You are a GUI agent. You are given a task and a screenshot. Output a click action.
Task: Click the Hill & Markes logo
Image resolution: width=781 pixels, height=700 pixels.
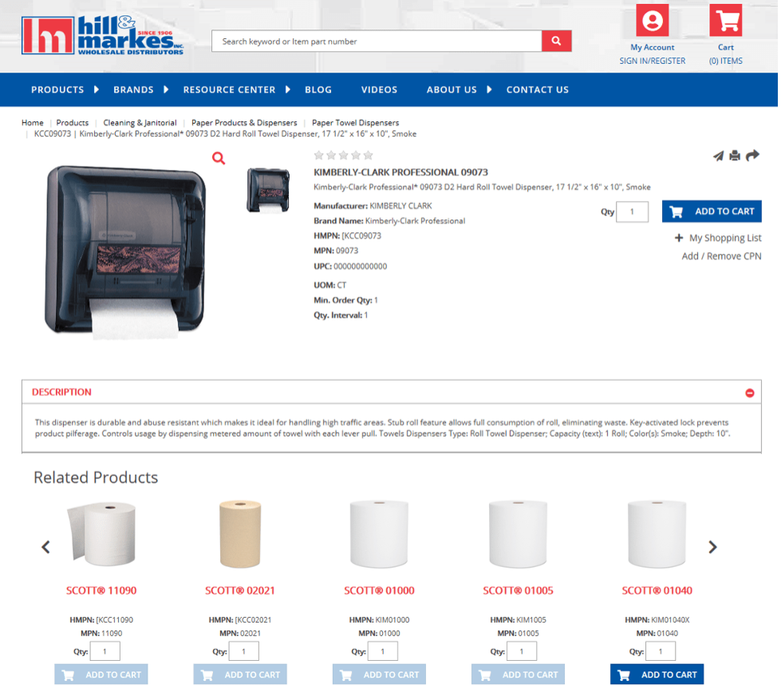[103, 35]
